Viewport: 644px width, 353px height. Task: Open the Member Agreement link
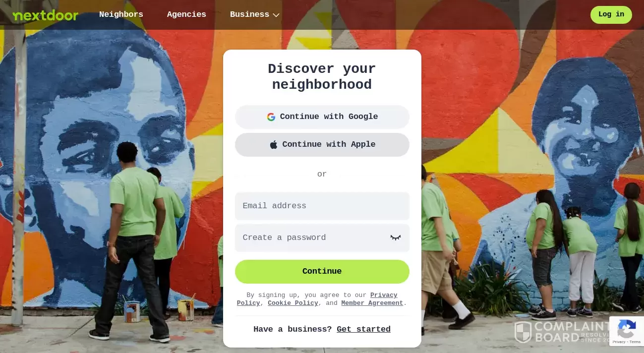pyautogui.click(x=372, y=303)
